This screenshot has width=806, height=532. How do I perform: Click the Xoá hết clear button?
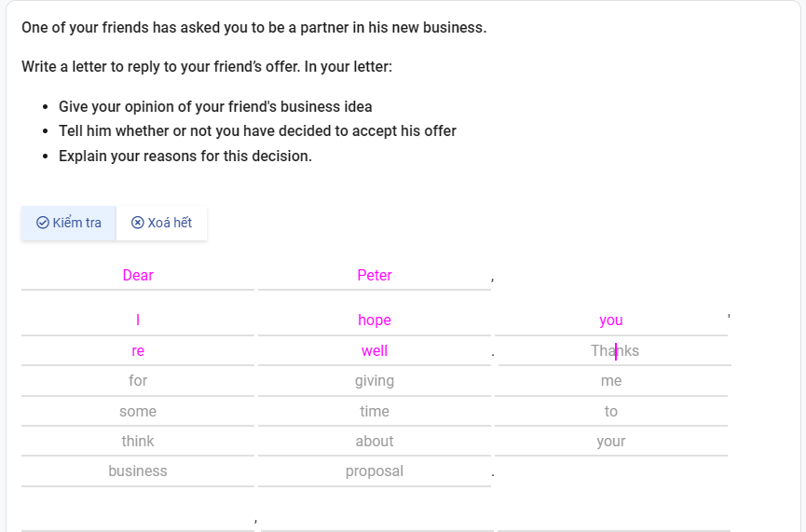pyautogui.click(x=161, y=223)
